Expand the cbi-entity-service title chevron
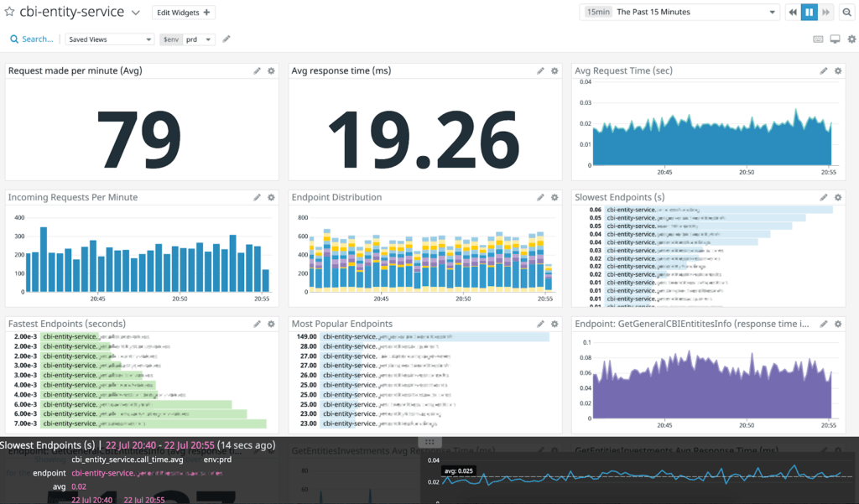 point(137,13)
